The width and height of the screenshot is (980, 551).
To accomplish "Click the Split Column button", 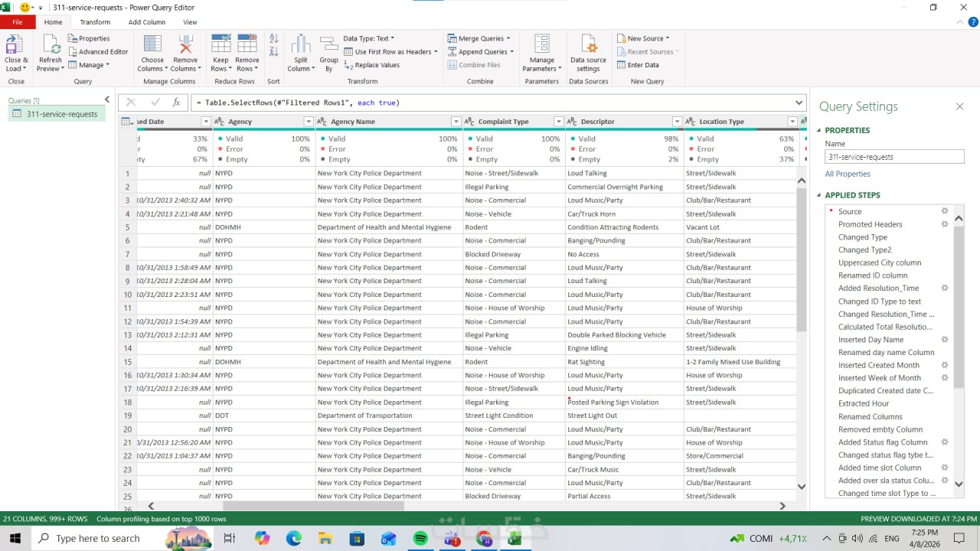I will (x=301, y=53).
